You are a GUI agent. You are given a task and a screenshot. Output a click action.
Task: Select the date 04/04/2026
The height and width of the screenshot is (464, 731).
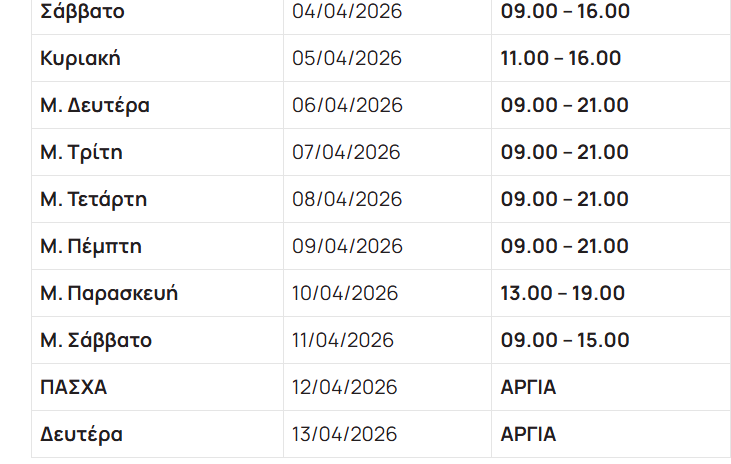point(346,12)
